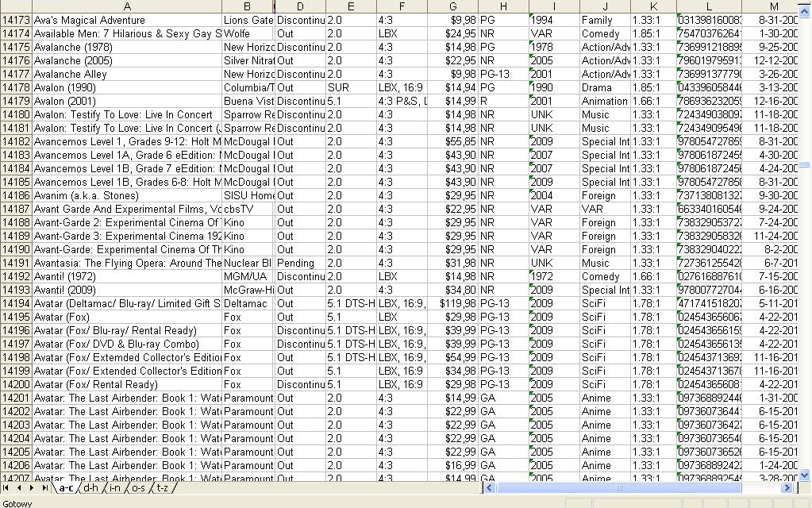Click 'cbsTV' studio cell
The width and height of the screenshot is (812, 508).
pyautogui.click(x=248, y=210)
